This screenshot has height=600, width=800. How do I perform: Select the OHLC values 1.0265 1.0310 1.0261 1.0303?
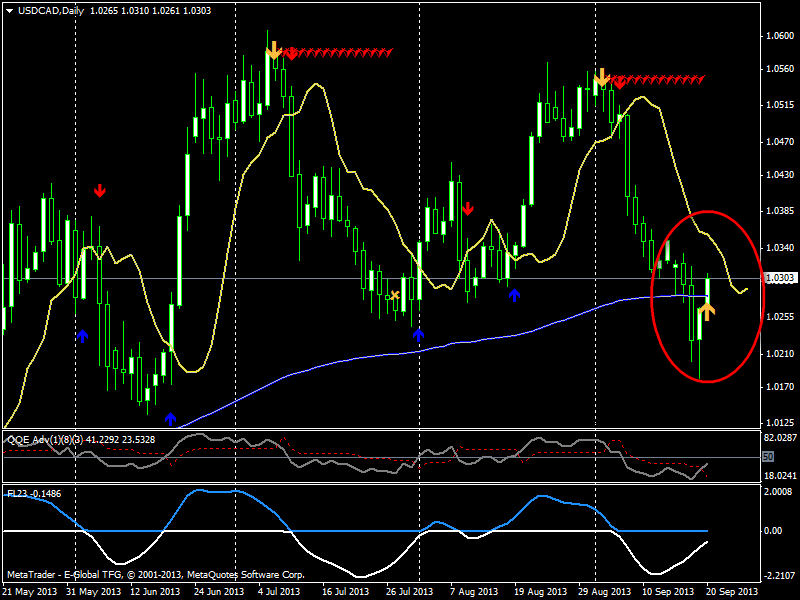151,11
